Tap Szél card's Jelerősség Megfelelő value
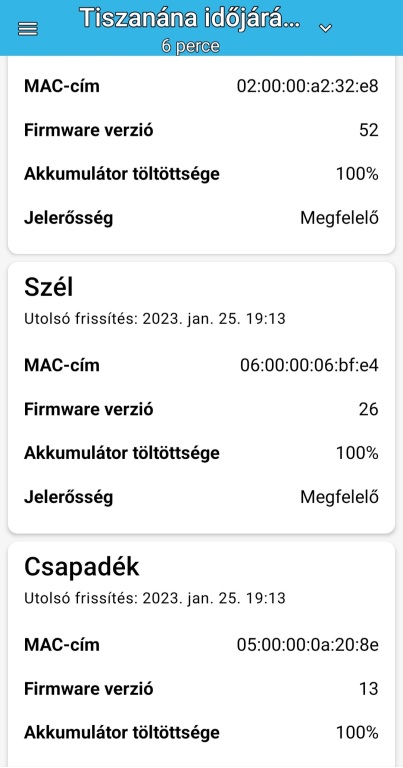This screenshot has height=768, width=403. [x=339, y=497]
